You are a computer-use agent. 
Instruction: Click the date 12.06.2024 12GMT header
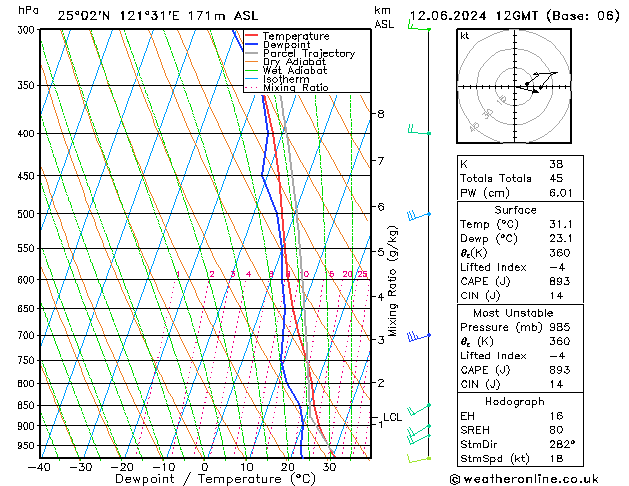pos(473,16)
